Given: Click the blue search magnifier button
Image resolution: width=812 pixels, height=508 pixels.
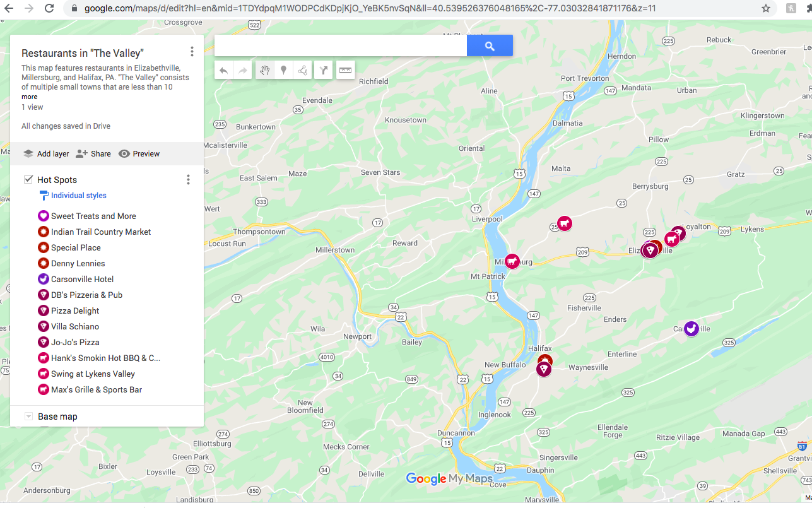Looking at the screenshot, I should tap(490, 46).
